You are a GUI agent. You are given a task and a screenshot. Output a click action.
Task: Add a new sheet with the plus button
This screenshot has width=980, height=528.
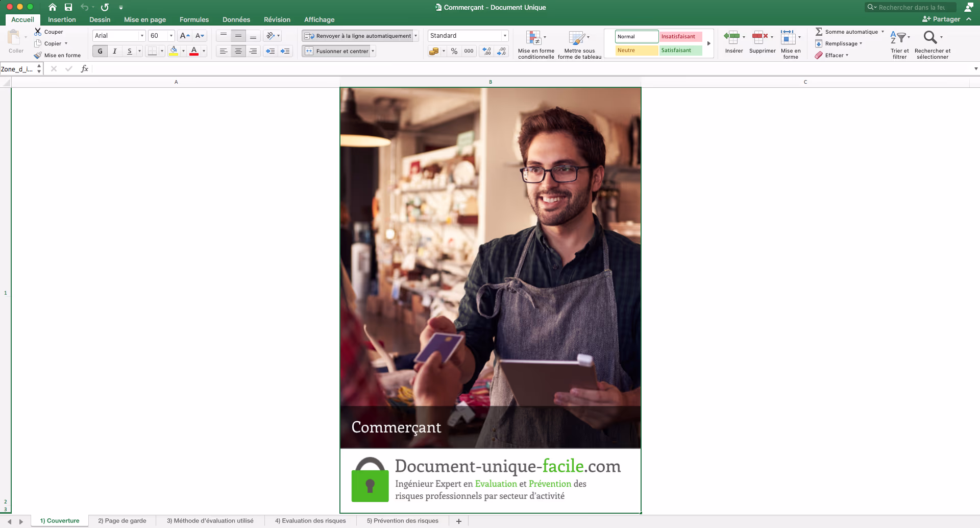tap(459, 521)
